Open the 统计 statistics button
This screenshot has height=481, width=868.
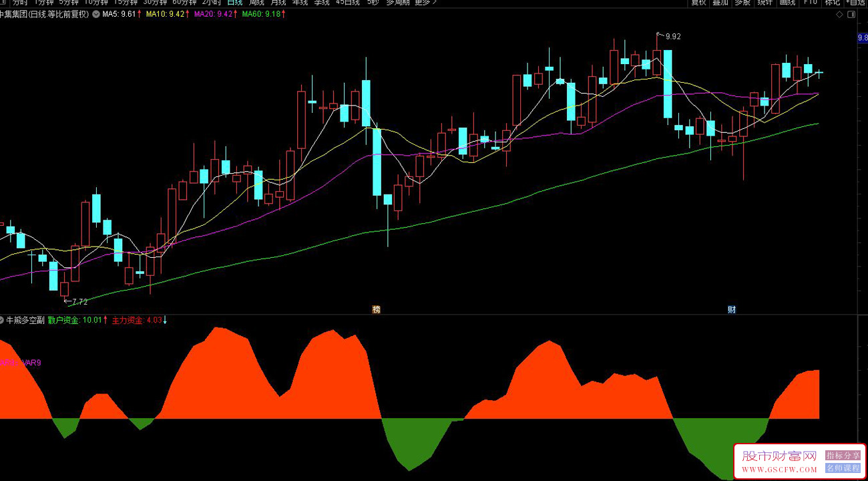765,3
